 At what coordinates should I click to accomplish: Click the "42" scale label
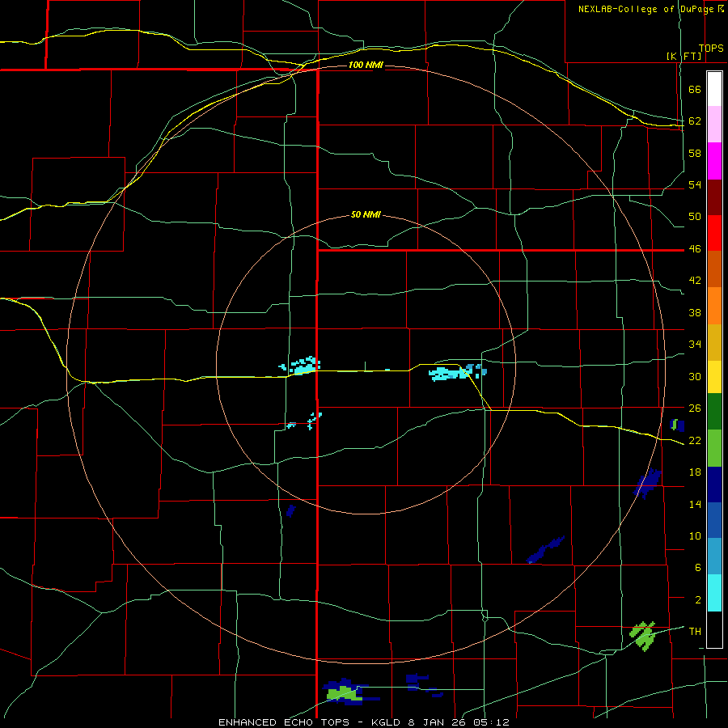[695, 281]
